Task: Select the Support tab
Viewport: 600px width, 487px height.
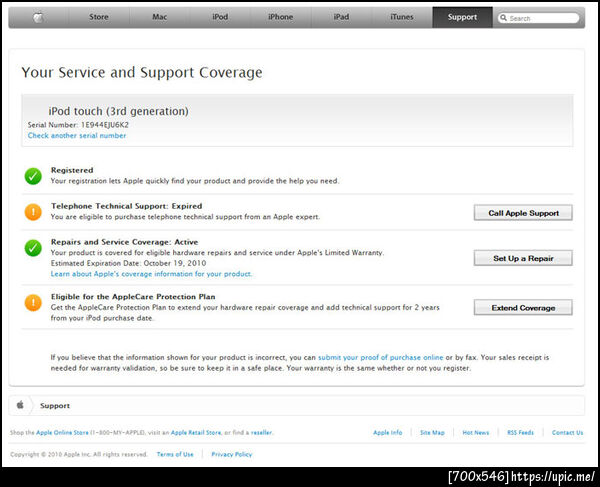Action: [462, 17]
